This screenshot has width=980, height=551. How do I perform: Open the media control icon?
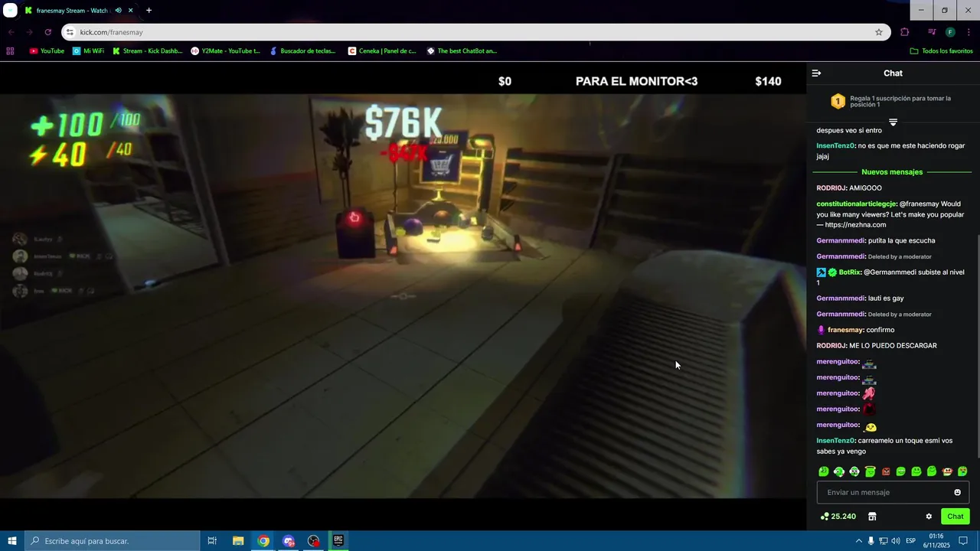pos(932,32)
